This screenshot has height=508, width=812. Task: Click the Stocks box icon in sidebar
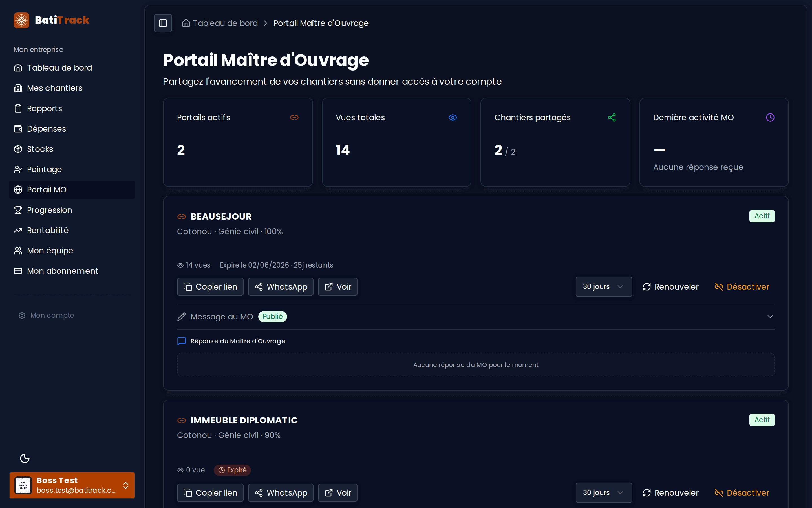point(18,149)
